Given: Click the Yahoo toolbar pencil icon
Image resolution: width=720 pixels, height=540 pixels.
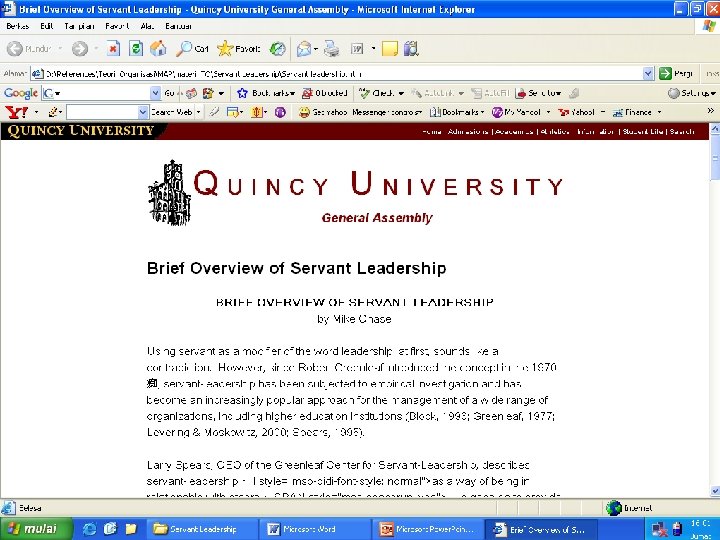Looking at the screenshot, I should [53, 112].
